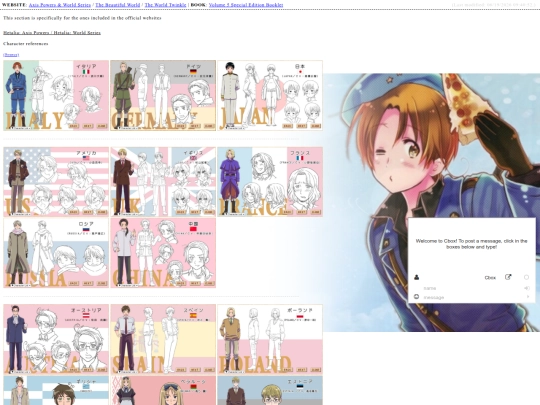540x405 pixels.
Task: Open the Italy character reference thumbnail
Action: 56,95
